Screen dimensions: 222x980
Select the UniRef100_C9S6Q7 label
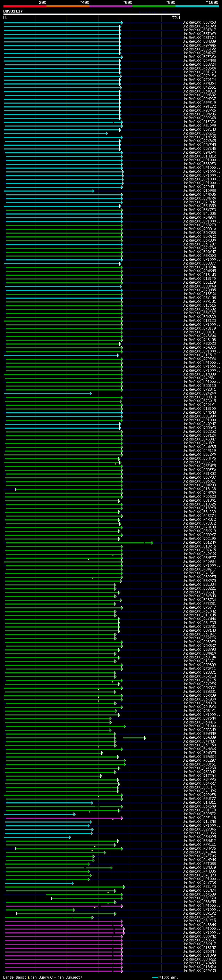(199, 592)
